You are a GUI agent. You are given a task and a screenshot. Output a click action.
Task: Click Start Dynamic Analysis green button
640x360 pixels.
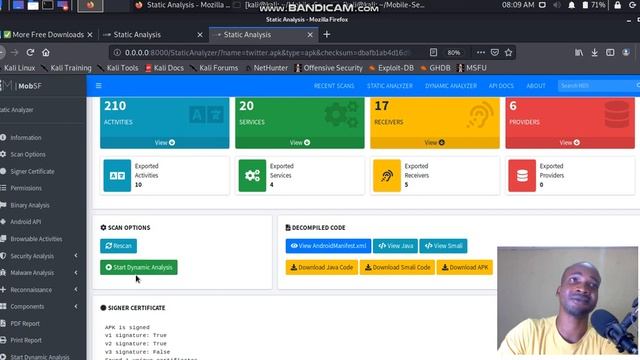pyautogui.click(x=139, y=267)
